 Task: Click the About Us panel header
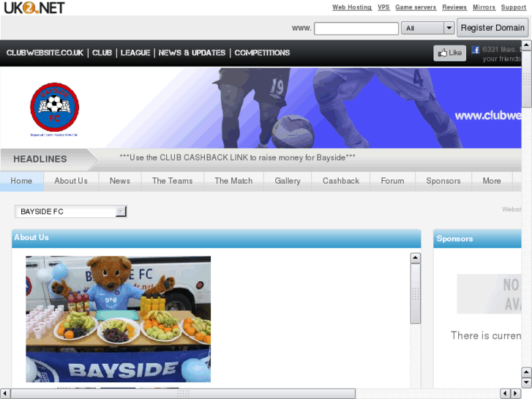coord(217,238)
